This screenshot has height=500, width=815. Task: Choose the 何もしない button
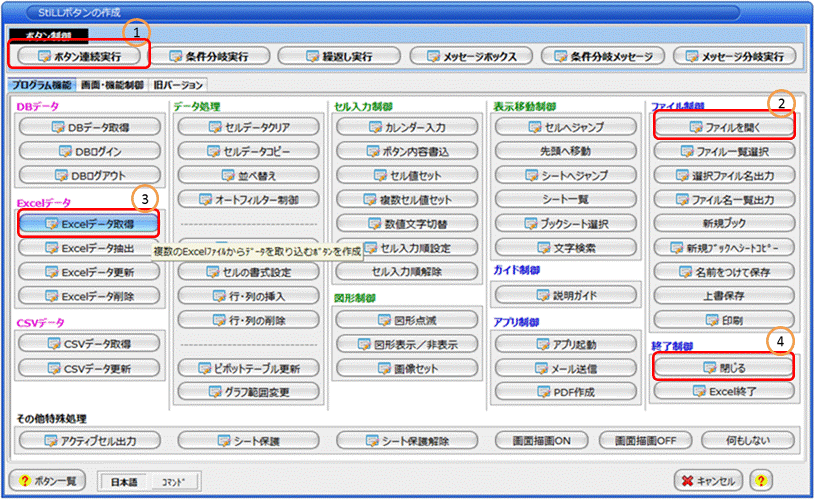(x=747, y=441)
